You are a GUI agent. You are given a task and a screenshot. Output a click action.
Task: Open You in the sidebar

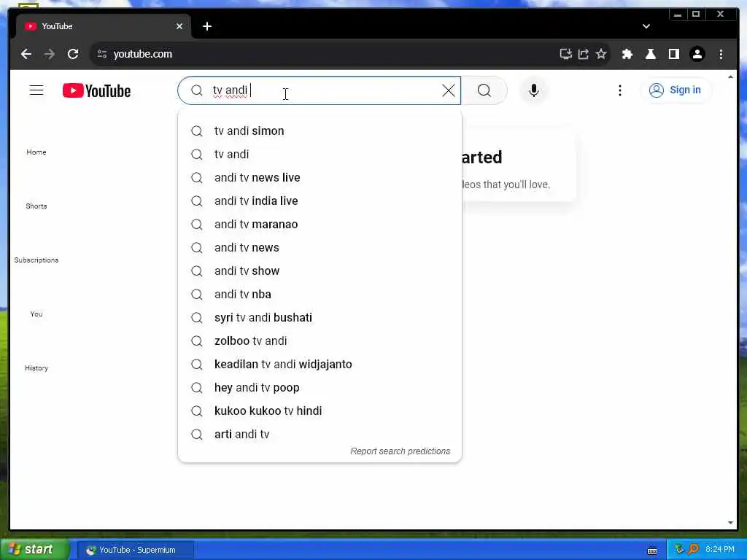pos(36,314)
